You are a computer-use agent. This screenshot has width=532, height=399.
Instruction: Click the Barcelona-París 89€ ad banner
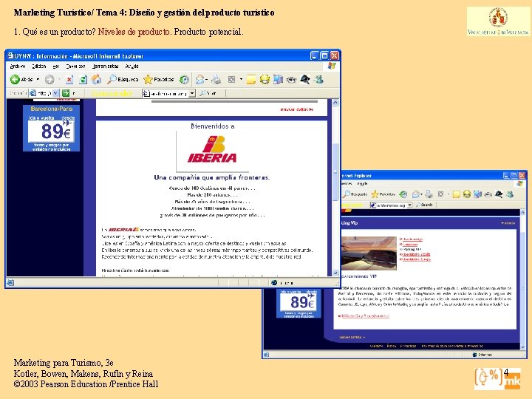[51, 128]
